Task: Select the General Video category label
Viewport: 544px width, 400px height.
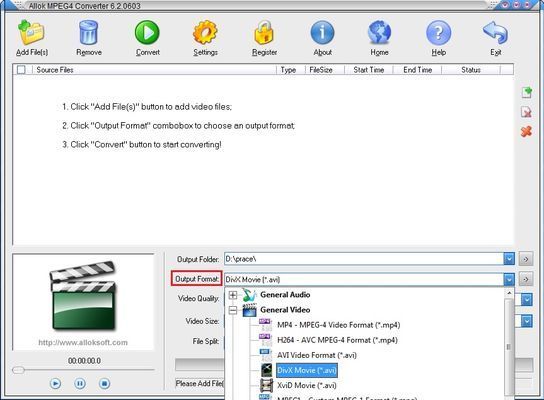Action: click(285, 310)
